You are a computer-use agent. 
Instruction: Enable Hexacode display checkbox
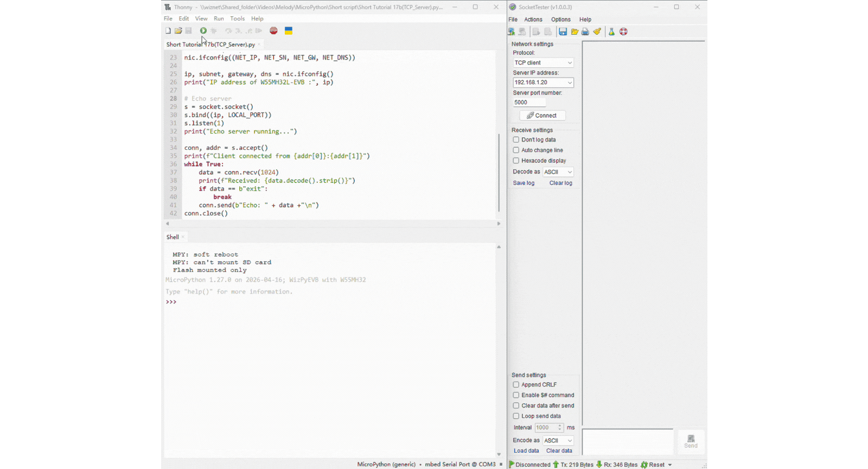point(516,161)
